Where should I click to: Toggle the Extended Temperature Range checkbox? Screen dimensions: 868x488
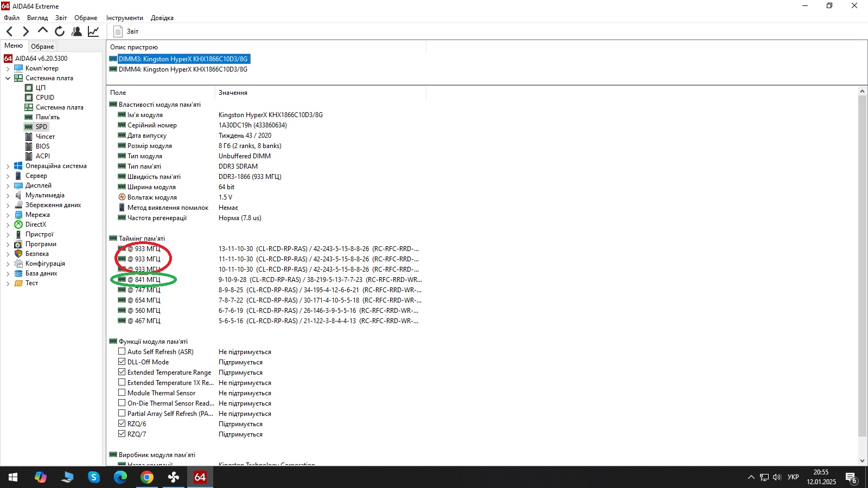[x=122, y=373]
